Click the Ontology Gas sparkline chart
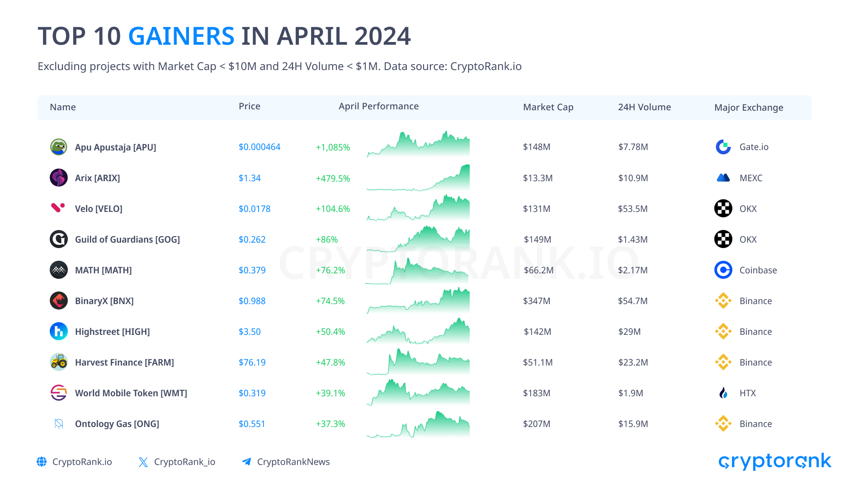 click(x=418, y=424)
